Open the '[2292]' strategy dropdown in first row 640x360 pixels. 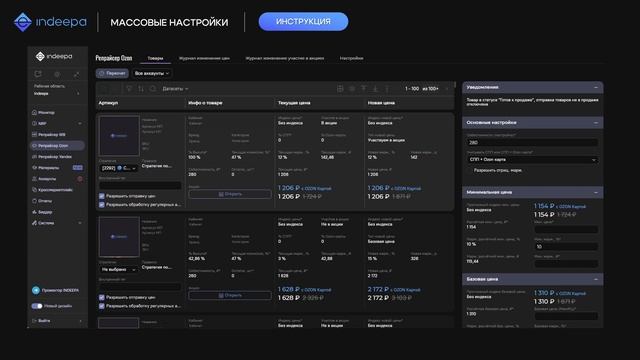[118, 168]
